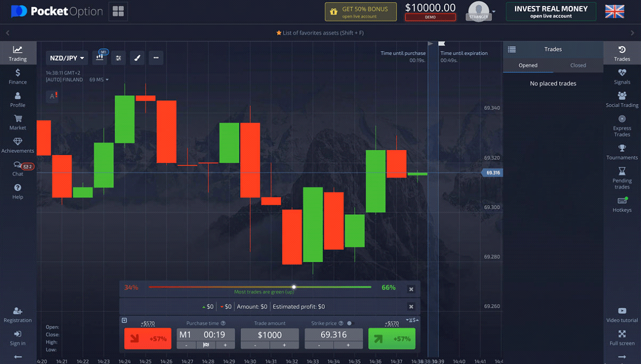Image resolution: width=641 pixels, height=364 pixels.
Task: Click the Pocket Option logo
Action: tap(57, 11)
